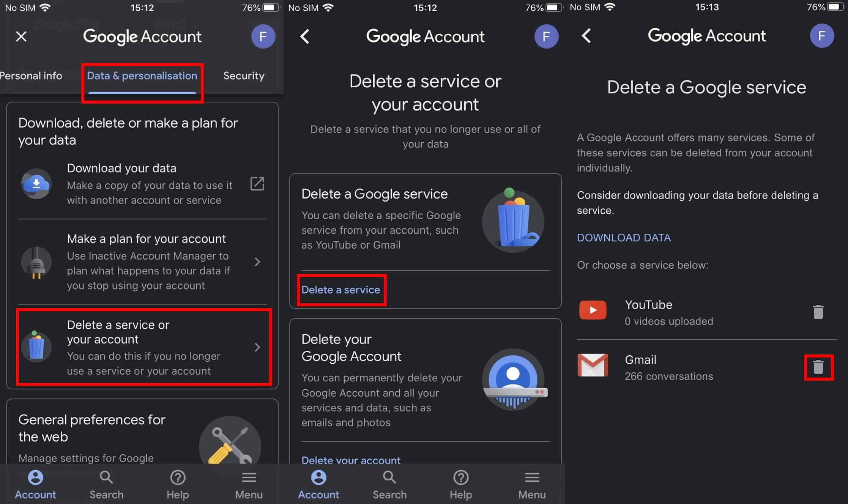The height and width of the screenshot is (504, 848).
Task: Click the DOWNLOAD DATA link
Action: 624,238
